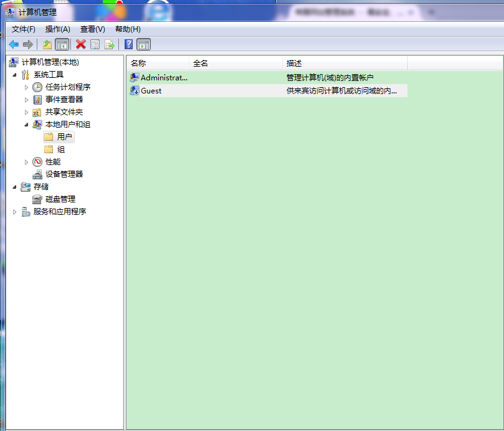
Task: Expand the 性能 node
Action: coord(26,162)
